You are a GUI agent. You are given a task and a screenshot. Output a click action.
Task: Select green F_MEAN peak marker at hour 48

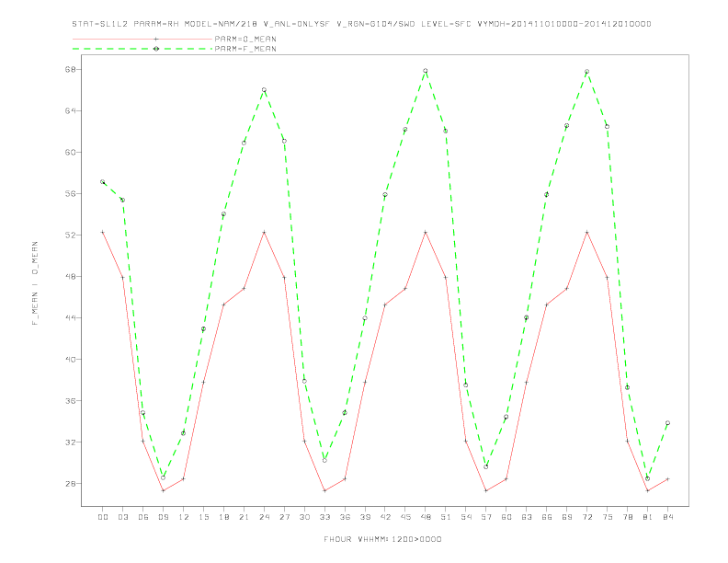tap(426, 71)
